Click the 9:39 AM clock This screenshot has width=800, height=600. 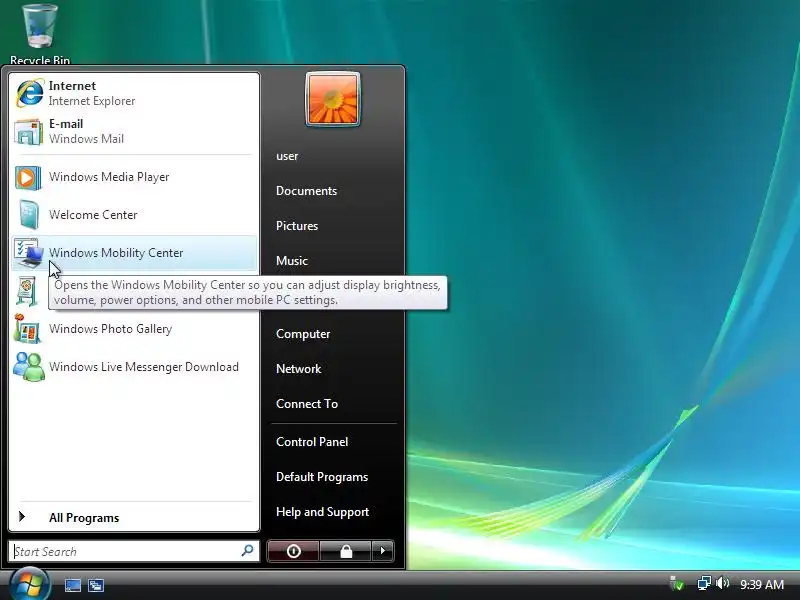coord(762,584)
